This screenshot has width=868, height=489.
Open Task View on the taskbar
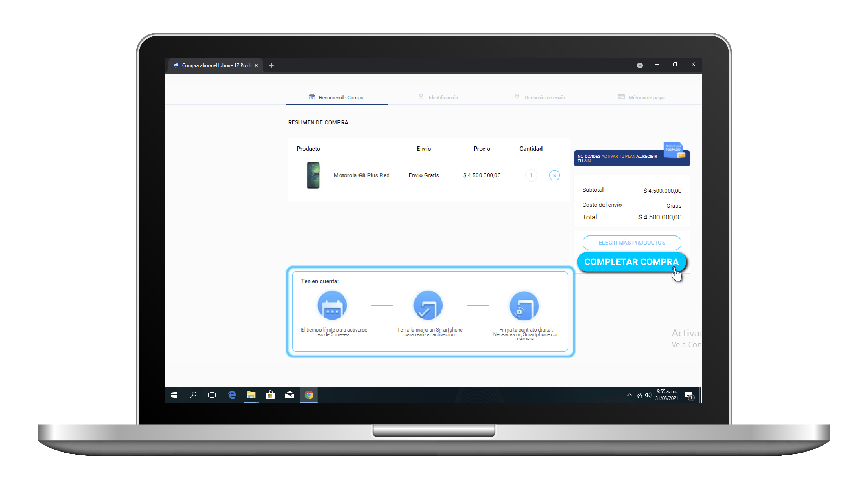tap(212, 395)
